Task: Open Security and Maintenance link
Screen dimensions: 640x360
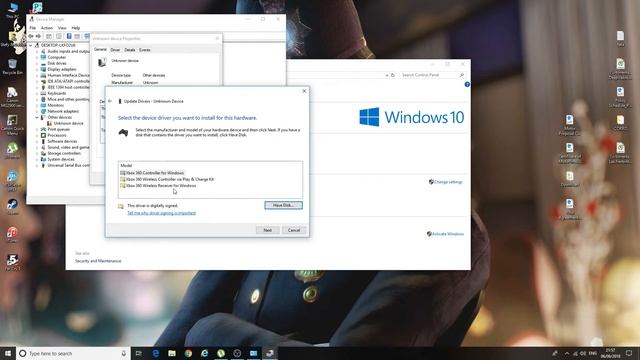Action: pyautogui.click(x=98, y=261)
